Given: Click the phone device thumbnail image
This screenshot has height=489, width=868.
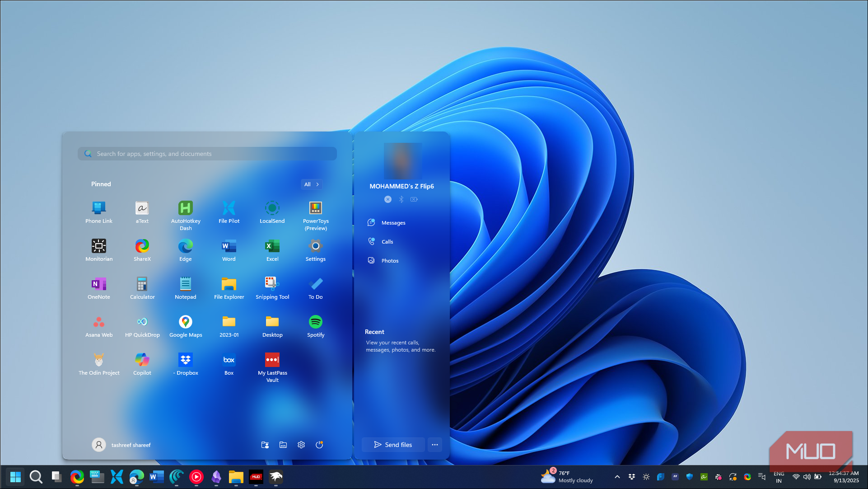Looking at the screenshot, I should tap(403, 161).
